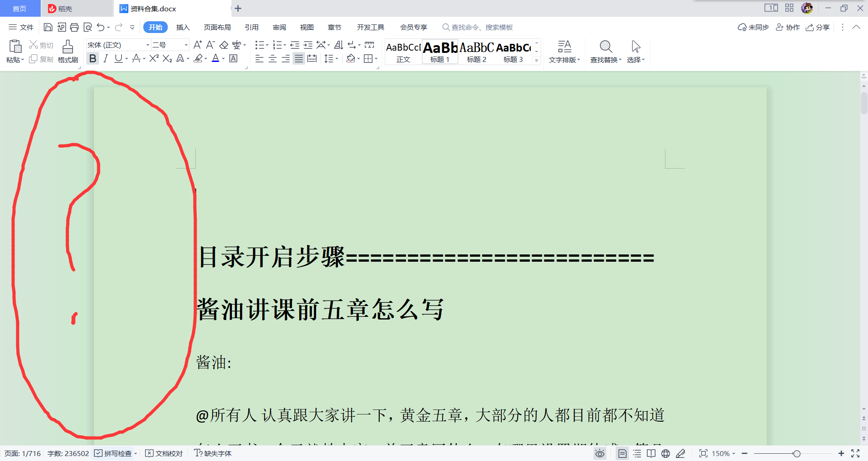Expand the font color dropdown arrow
868x461 pixels.
coord(223,58)
